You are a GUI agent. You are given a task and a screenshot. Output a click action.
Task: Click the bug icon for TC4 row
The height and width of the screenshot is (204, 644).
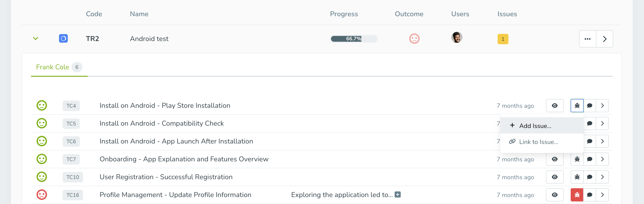(577, 105)
